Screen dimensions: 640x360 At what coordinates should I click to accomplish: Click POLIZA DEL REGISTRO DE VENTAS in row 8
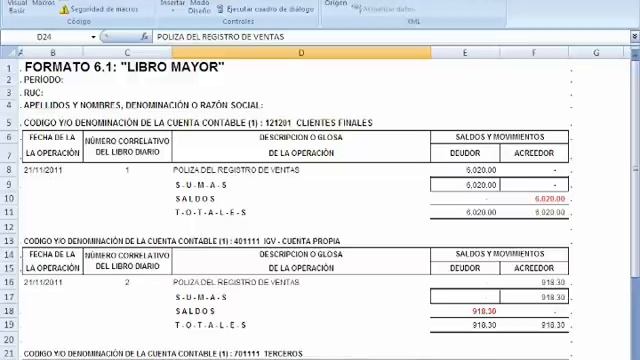236,170
